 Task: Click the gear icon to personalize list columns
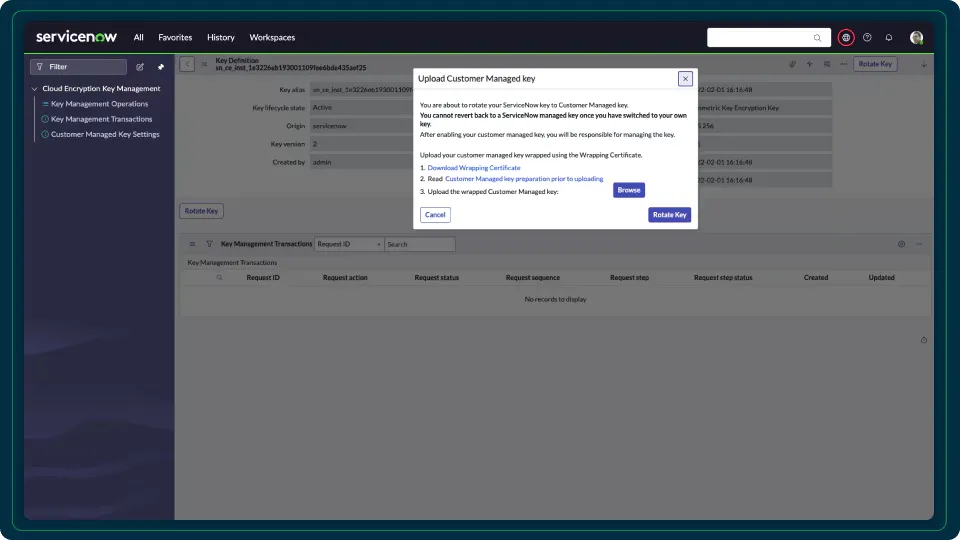(901, 244)
